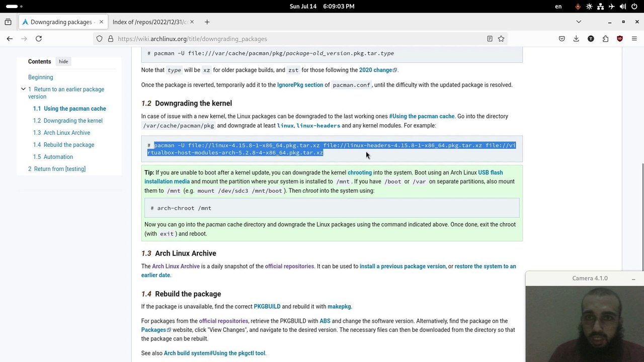Switch to the "Index of /repos/2022/12/31" tab
Image resolution: width=644 pixels, height=362 pixels.
[150, 22]
